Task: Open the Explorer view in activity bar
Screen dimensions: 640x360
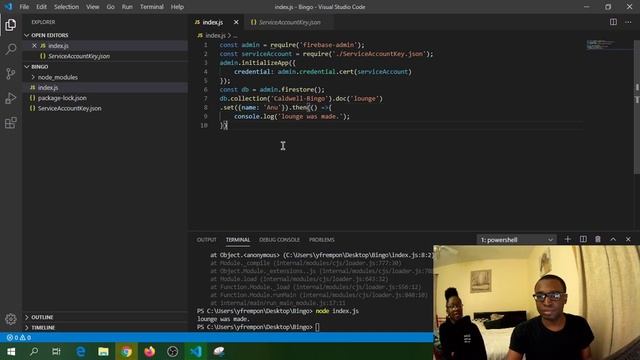Action: (11, 25)
